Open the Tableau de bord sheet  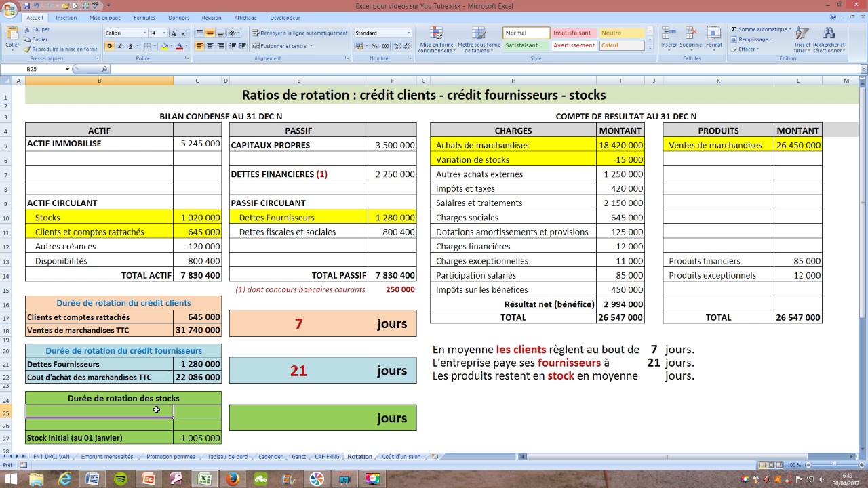tap(226, 457)
